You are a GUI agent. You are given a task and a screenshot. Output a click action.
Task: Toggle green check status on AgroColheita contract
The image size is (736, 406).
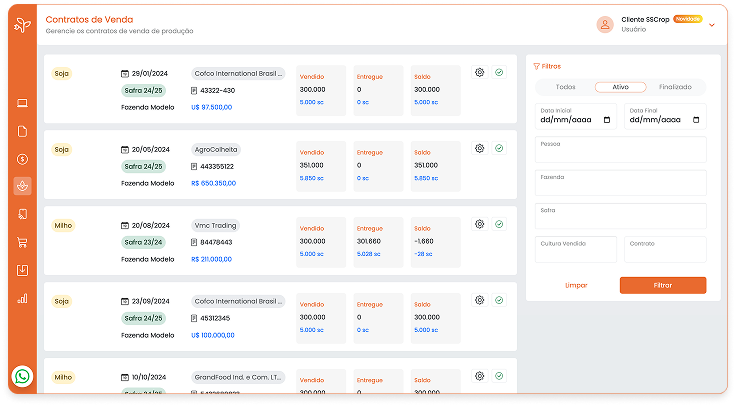(x=499, y=148)
